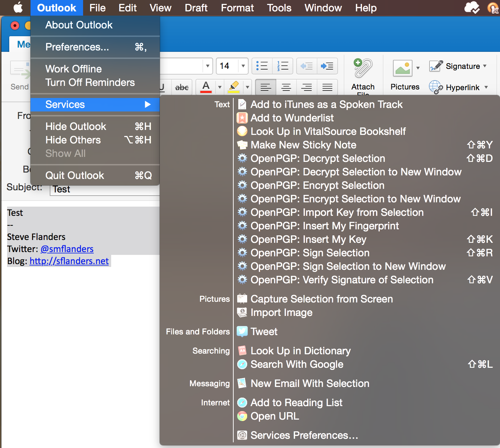Open the highlight color dropdown arrow
The image size is (500, 448).
(x=248, y=87)
